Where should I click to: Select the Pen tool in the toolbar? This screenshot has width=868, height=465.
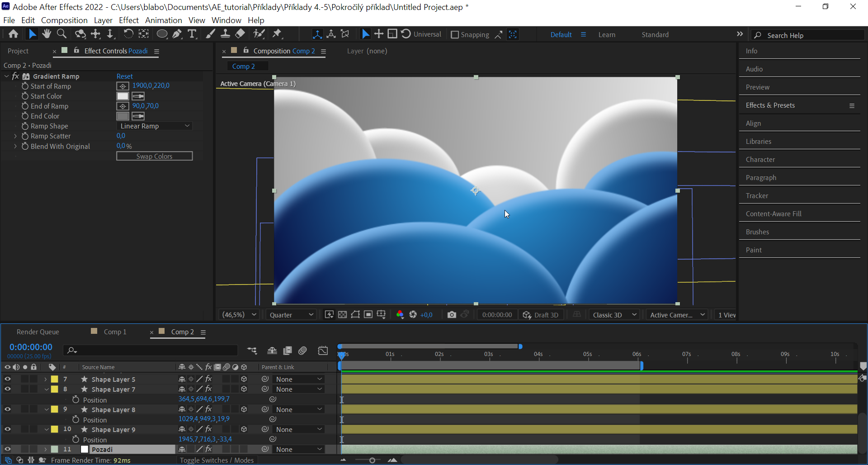pyautogui.click(x=177, y=33)
